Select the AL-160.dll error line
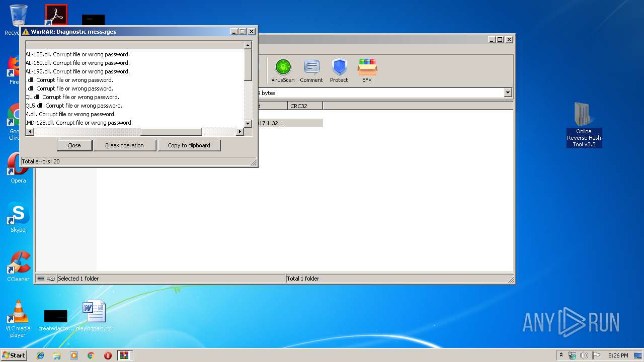 click(x=78, y=63)
